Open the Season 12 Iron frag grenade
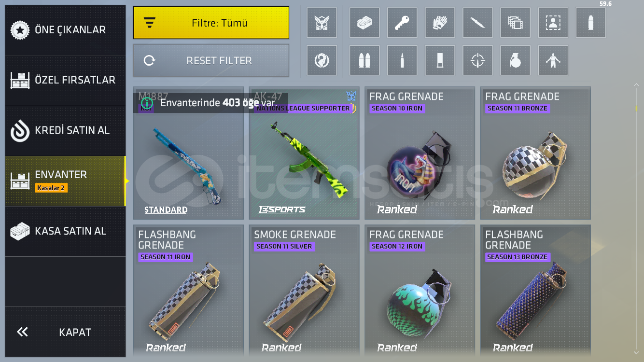The image size is (644, 362). pos(420,291)
